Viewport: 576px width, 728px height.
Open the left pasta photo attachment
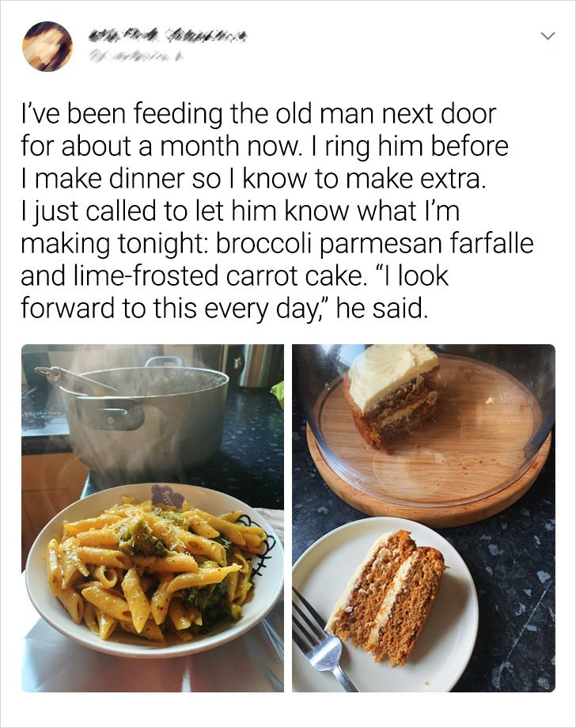pyautogui.click(x=153, y=518)
